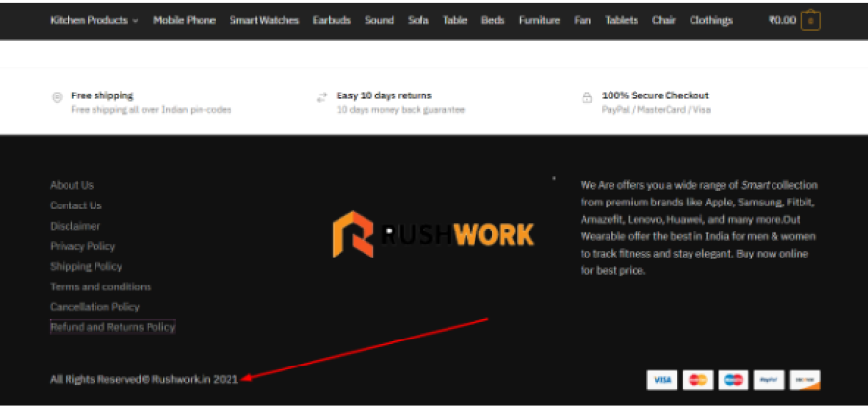This screenshot has width=868, height=407.
Task: Open the Privacy Policy link
Action: tap(83, 246)
